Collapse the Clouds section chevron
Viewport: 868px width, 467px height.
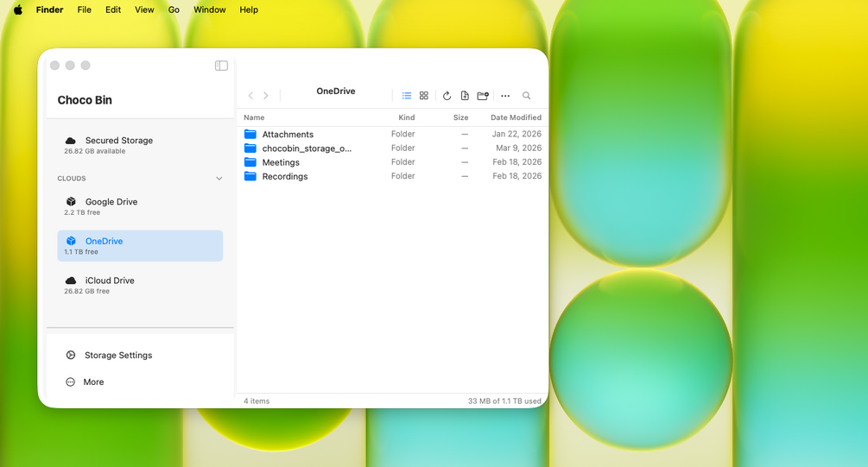(x=219, y=178)
